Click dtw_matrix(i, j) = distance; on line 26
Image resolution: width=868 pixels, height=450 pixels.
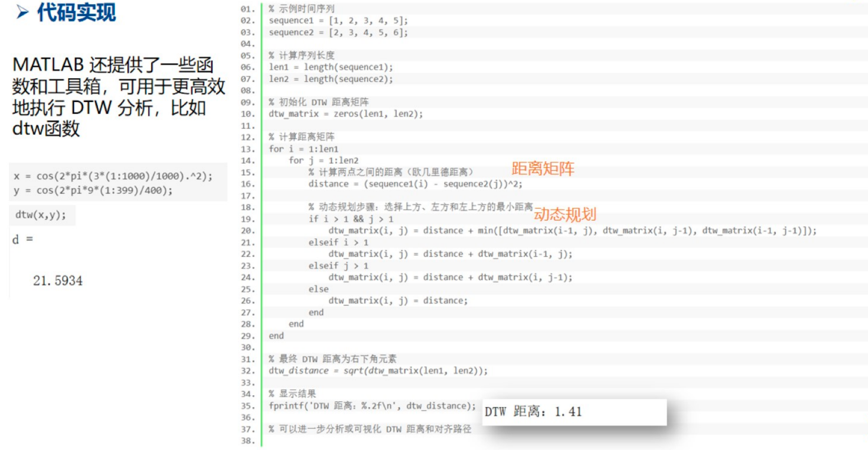click(x=398, y=300)
